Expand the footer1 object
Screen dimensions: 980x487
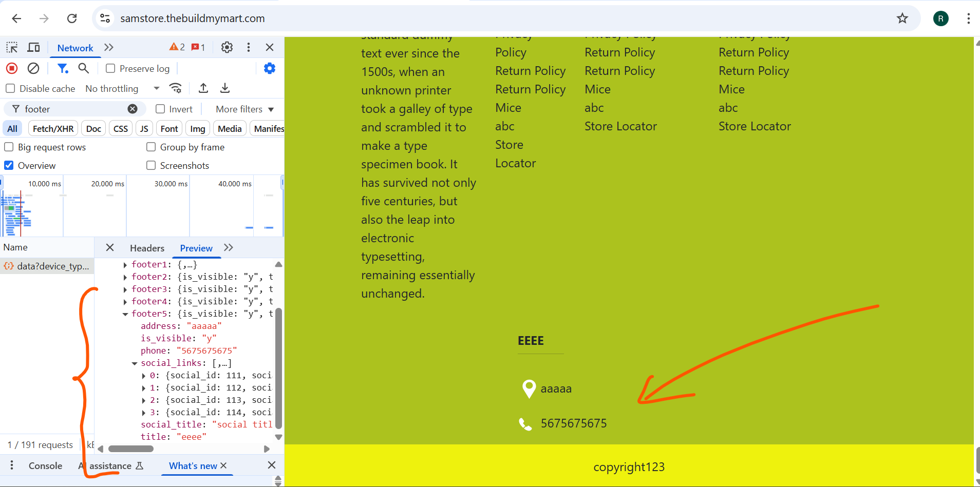[x=125, y=265]
